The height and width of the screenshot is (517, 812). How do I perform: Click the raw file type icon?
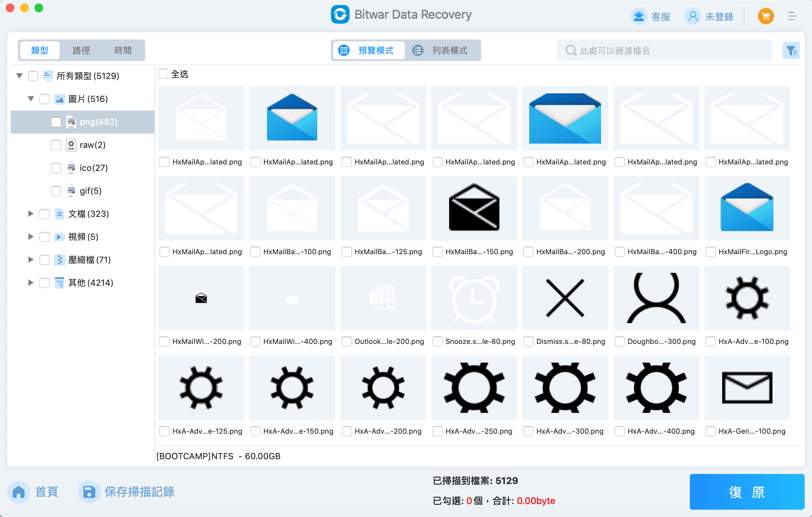click(x=71, y=145)
